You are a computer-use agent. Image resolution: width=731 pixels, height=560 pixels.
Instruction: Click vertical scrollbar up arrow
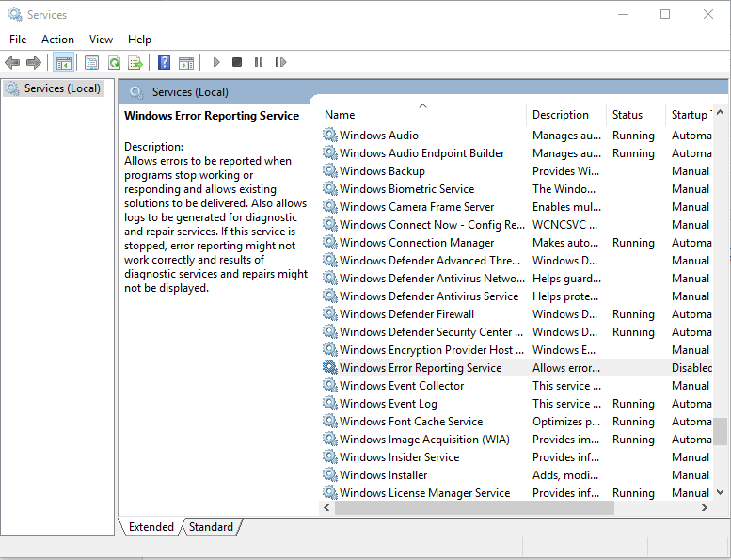point(721,112)
